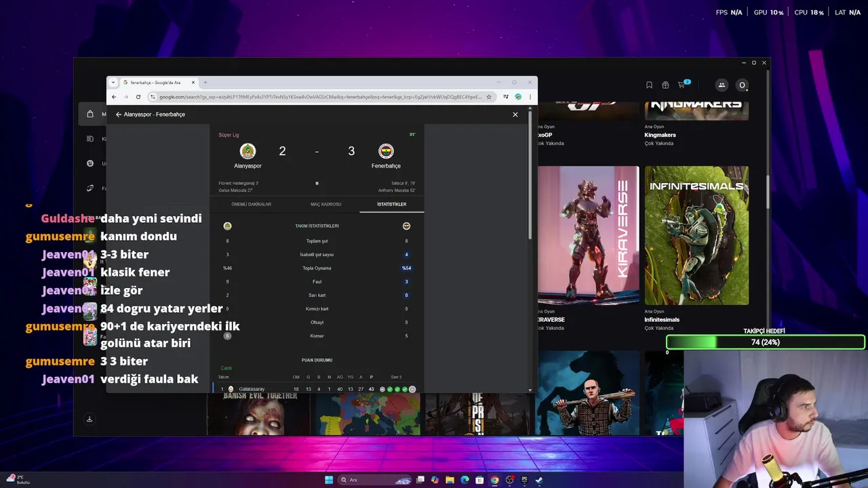Open Microsoft Edge from the taskbar
Image resolution: width=868 pixels, height=488 pixels.
coord(465,480)
